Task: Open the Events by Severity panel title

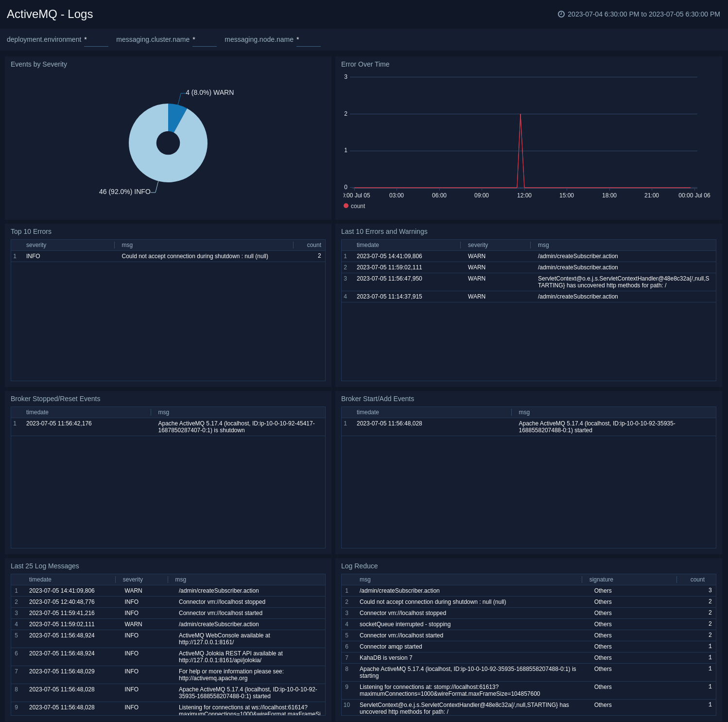Action: click(x=39, y=64)
